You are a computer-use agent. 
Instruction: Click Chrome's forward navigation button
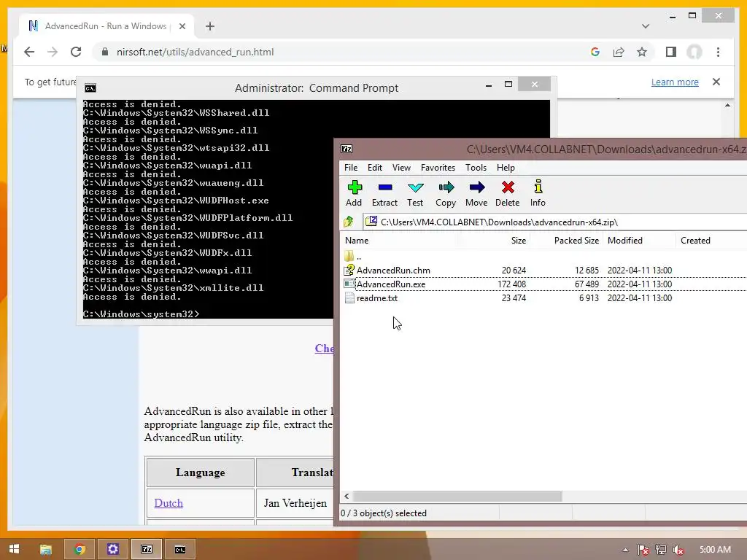53,52
